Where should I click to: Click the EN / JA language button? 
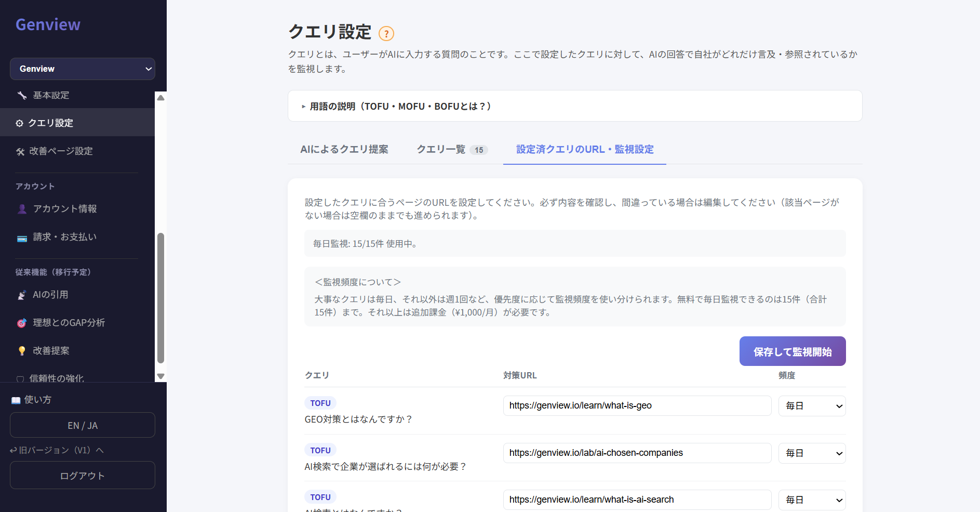click(83, 425)
